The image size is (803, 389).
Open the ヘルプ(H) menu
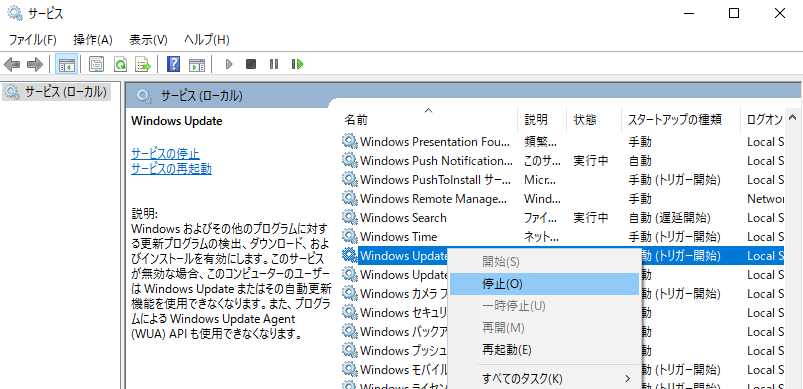(207, 40)
